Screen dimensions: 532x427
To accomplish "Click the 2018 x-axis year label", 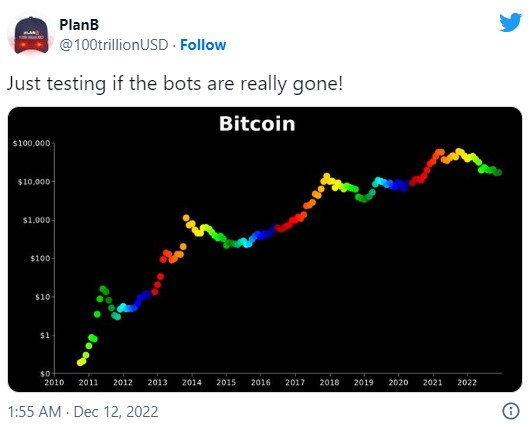I will pos(329,383).
